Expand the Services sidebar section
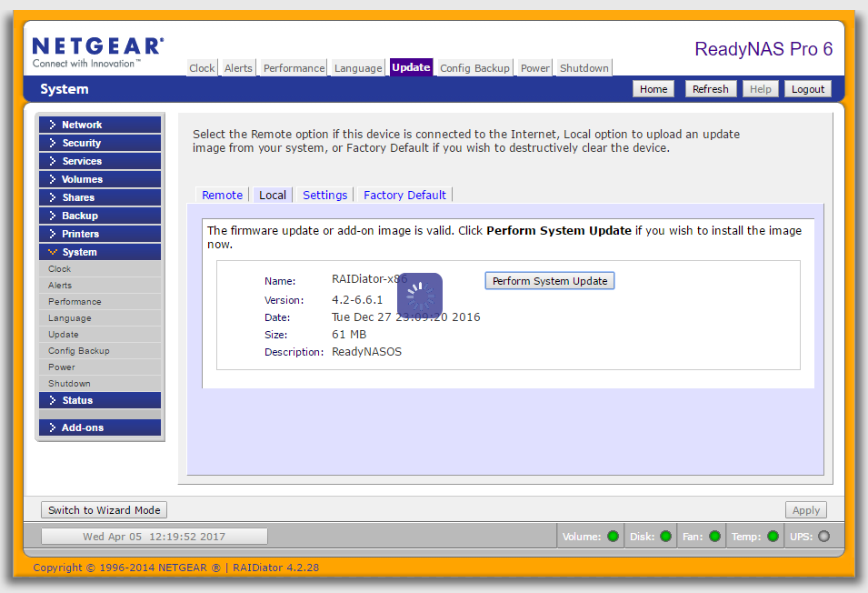Image resolution: width=868 pixels, height=593 pixels. (x=100, y=161)
